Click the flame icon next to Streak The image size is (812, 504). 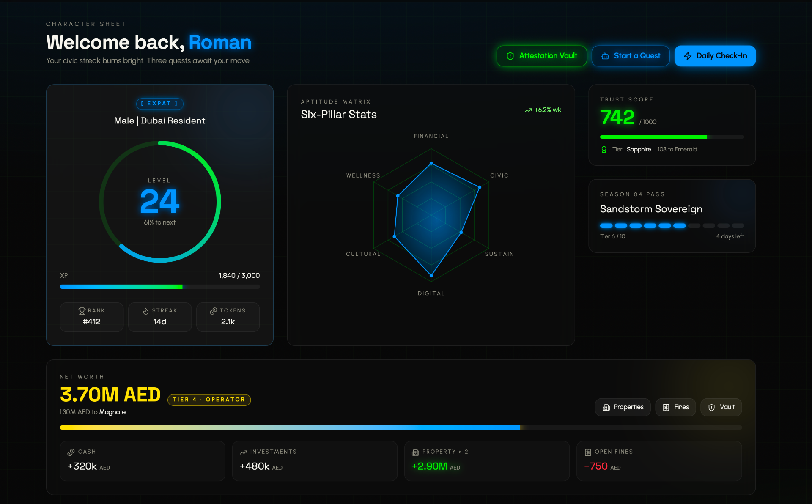pyautogui.click(x=146, y=311)
